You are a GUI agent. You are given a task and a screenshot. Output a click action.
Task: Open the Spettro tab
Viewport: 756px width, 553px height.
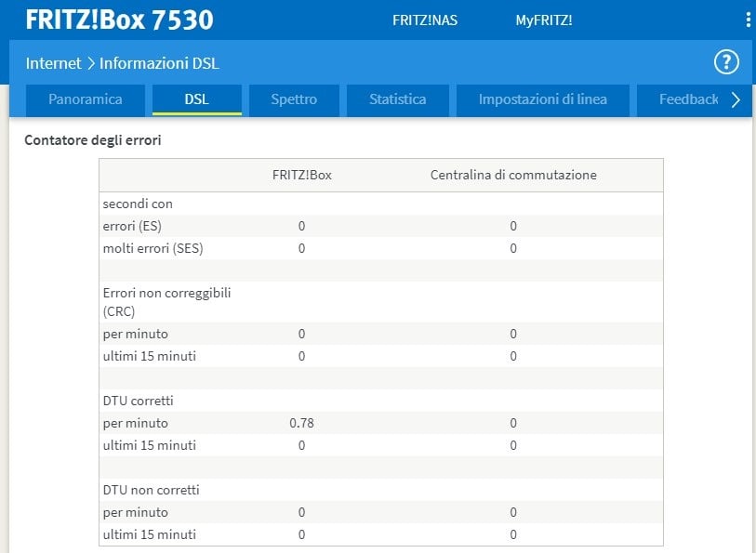(x=294, y=99)
